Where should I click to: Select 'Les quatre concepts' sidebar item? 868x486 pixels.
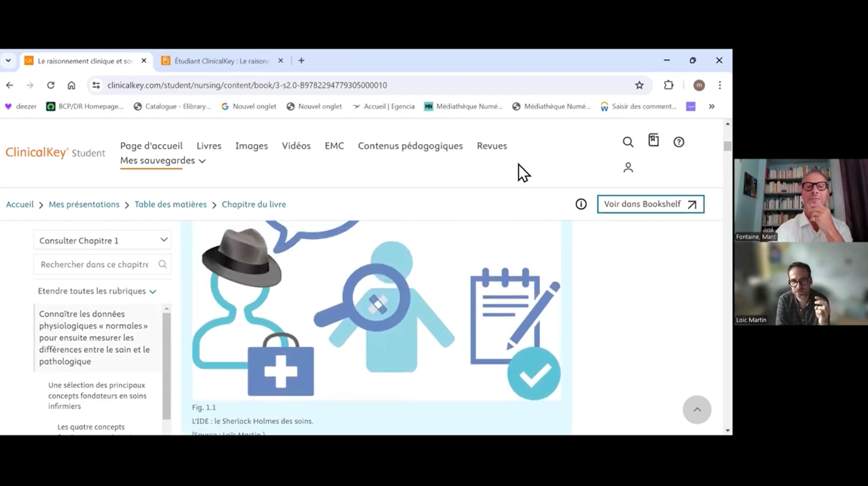(x=91, y=427)
